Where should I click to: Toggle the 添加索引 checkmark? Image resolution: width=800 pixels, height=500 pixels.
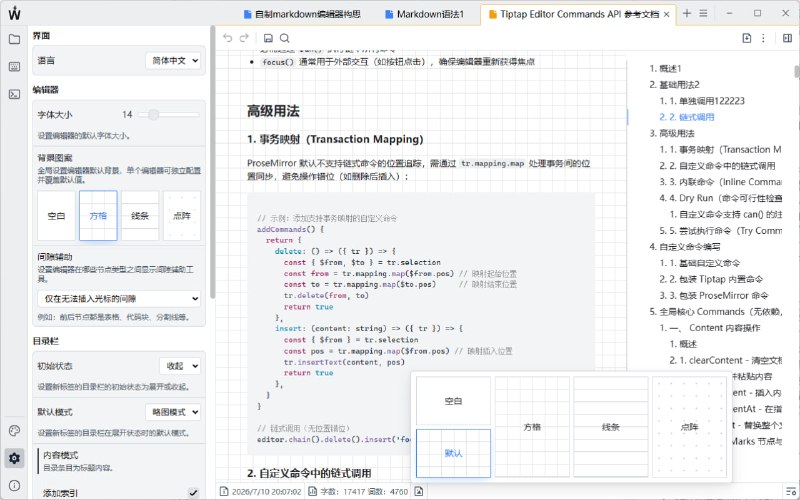[193, 492]
